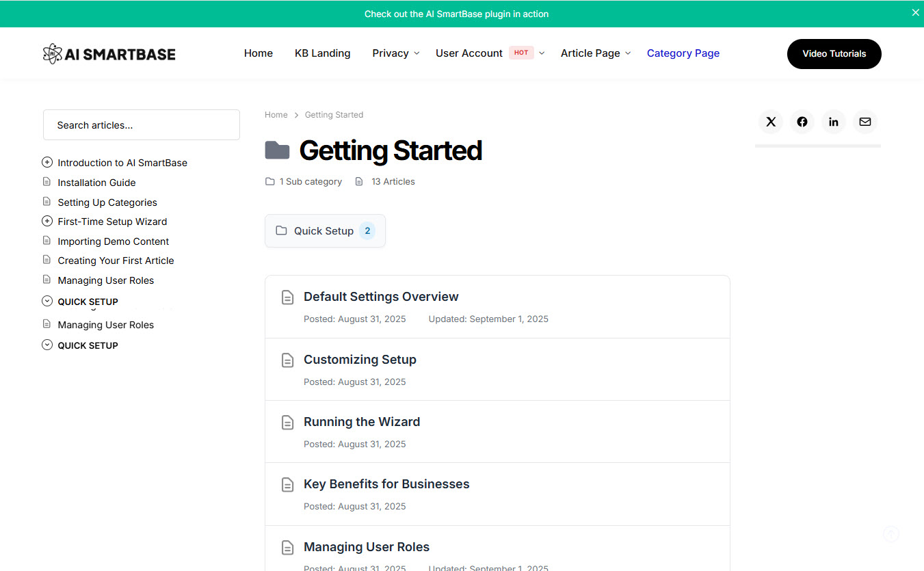The width and height of the screenshot is (924, 571).
Task: Open Creating Your First Article in the sidebar
Action: pos(116,261)
